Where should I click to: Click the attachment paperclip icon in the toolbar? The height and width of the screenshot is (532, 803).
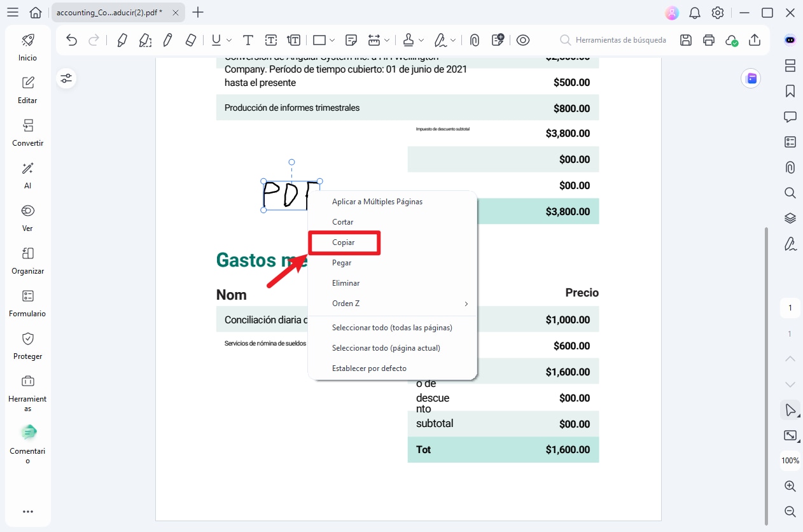click(474, 40)
